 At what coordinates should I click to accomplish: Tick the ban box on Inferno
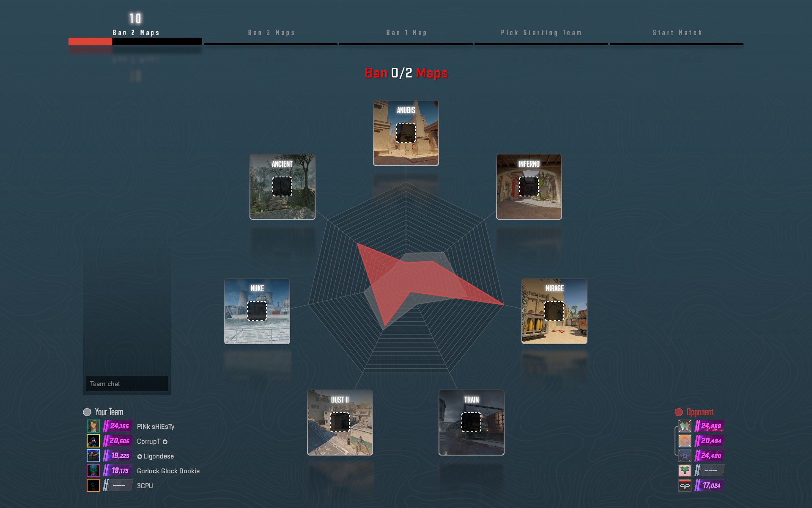click(529, 187)
